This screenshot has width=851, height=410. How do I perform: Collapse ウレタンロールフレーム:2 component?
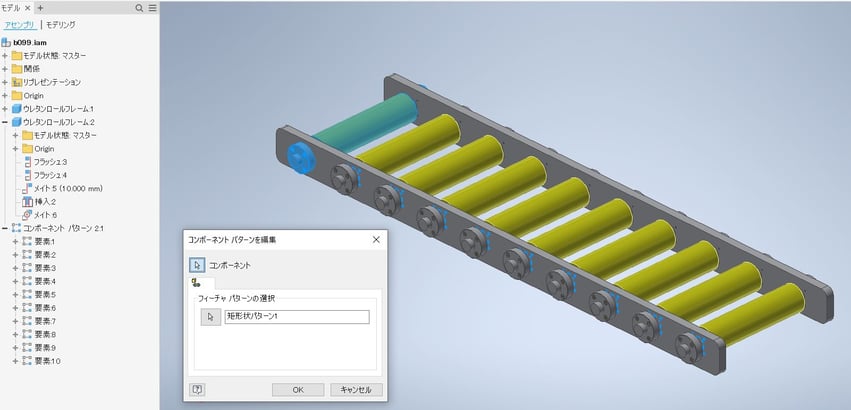click(x=5, y=122)
